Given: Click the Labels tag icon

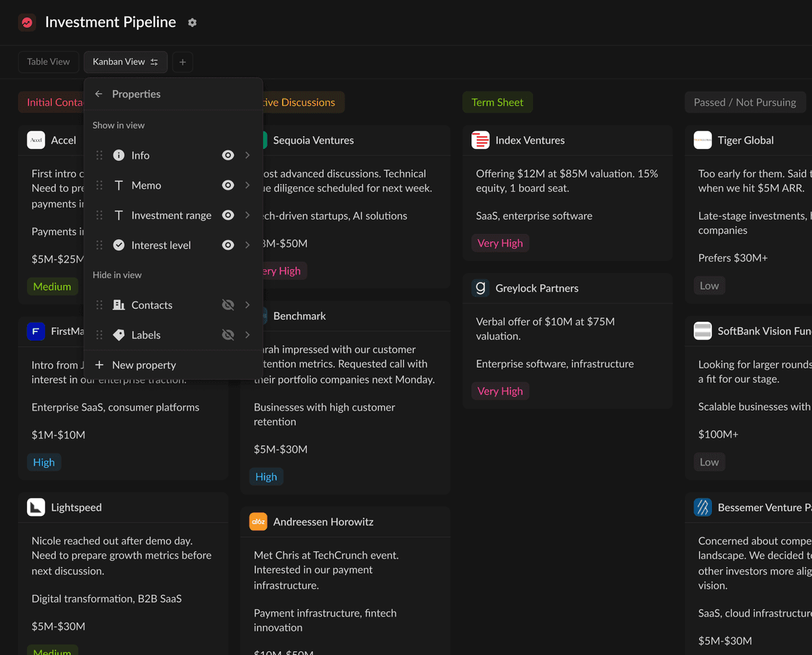Looking at the screenshot, I should (119, 335).
